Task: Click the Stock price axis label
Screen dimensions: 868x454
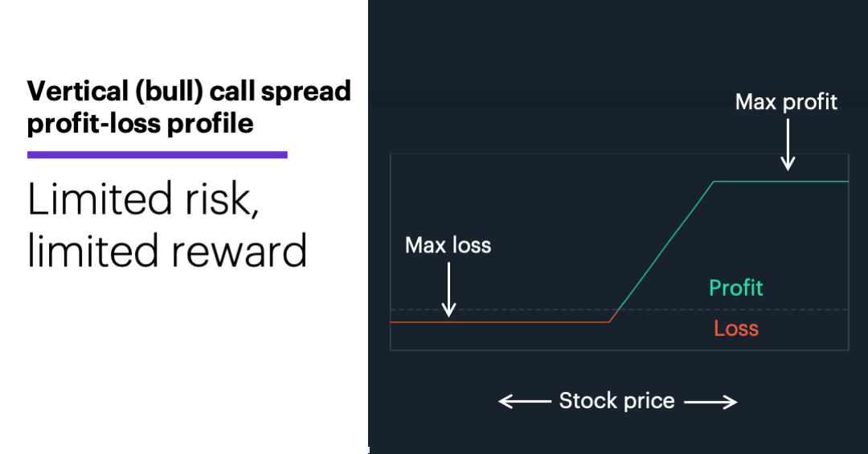Action: 616,401
